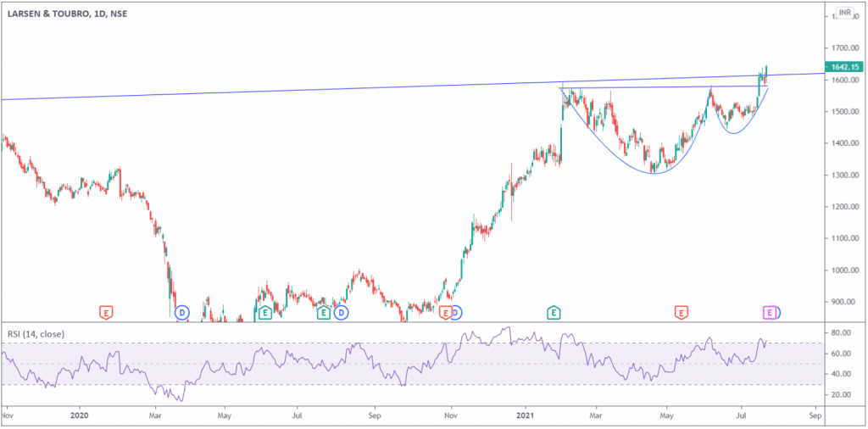The height and width of the screenshot is (429, 868).
Task: Select the green earnings marker near August 2020
Action: (323, 312)
